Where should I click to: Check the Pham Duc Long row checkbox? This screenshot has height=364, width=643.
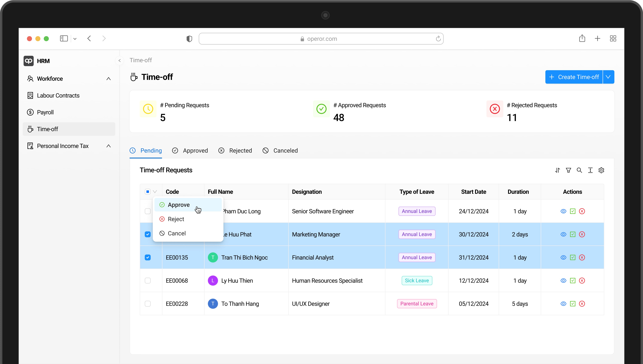(x=148, y=211)
